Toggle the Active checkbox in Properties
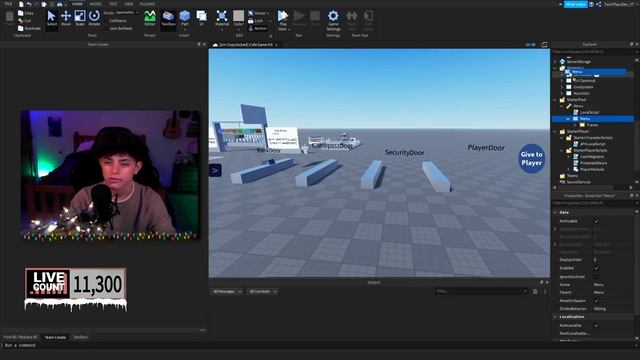Viewport: 640px width, 360px height. tap(596, 221)
